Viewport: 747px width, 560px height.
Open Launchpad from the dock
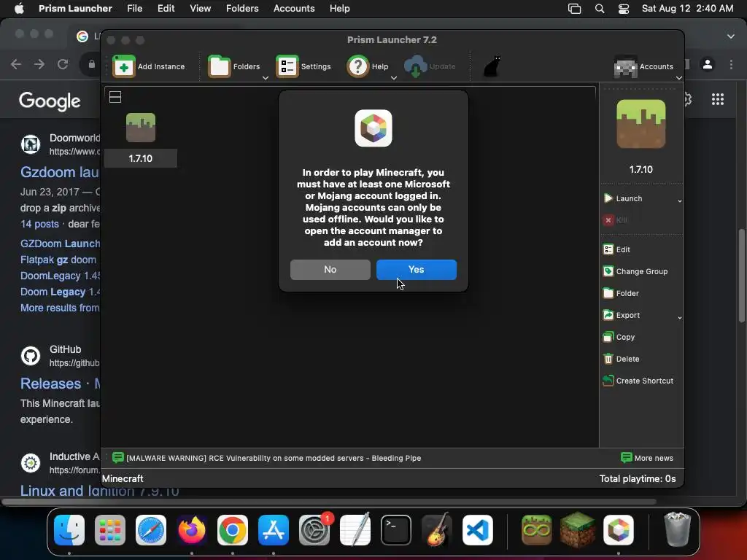click(x=110, y=530)
